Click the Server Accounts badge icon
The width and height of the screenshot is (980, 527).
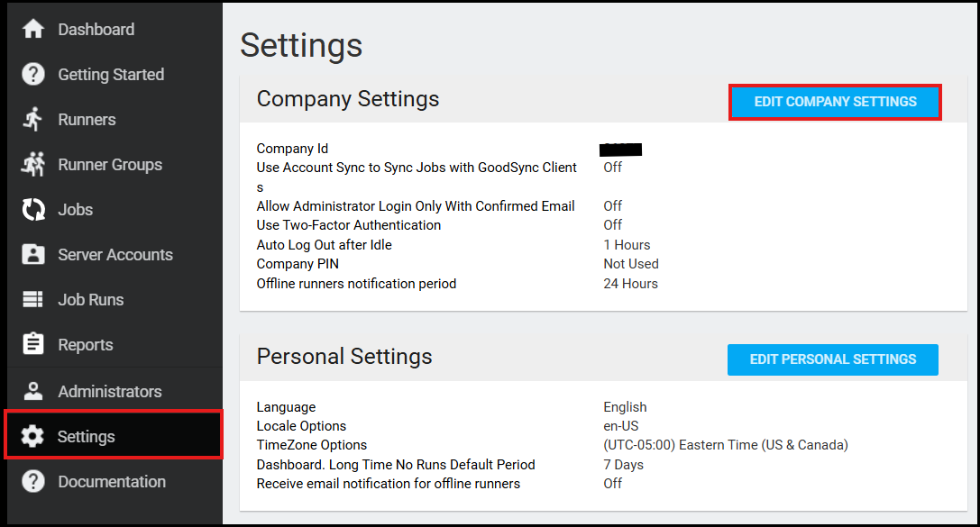tap(32, 254)
